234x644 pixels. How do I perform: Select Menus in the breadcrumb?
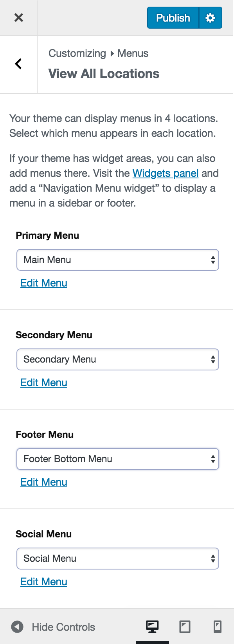[x=133, y=53]
